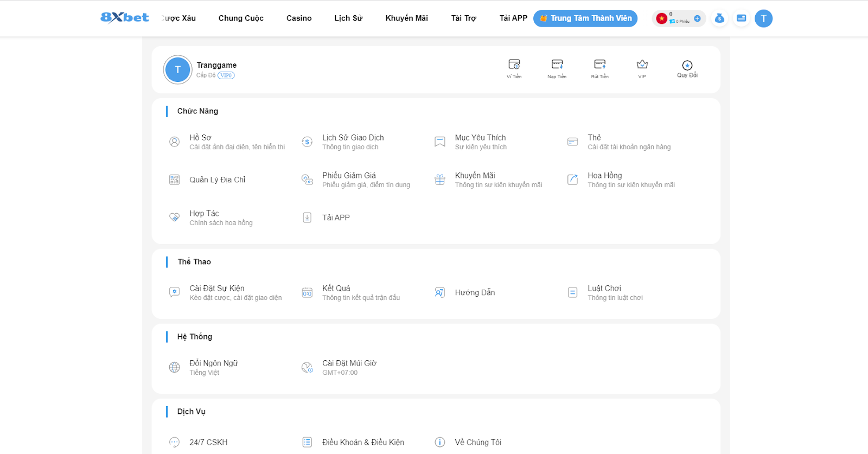Click the Khuyến Mãi gift icon

coord(440,180)
